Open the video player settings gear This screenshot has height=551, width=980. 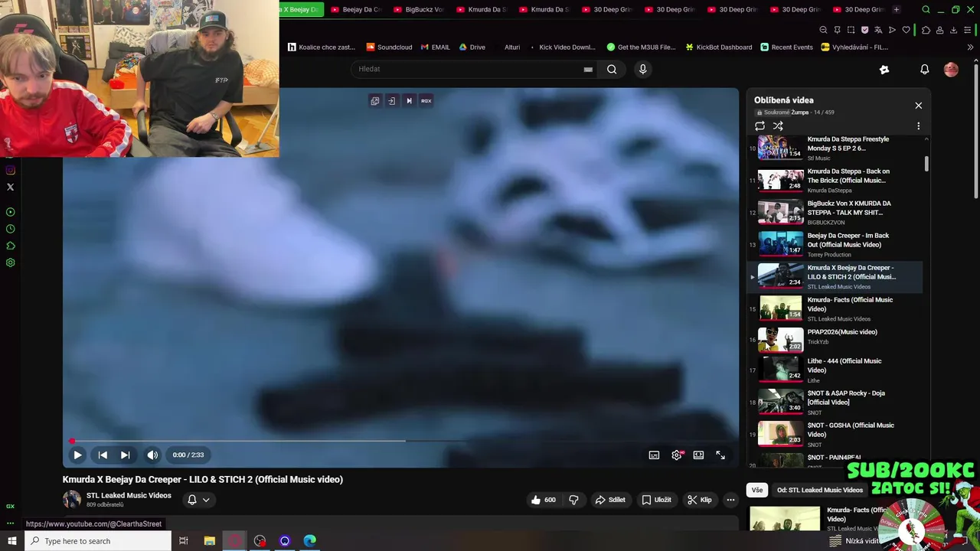(x=676, y=455)
